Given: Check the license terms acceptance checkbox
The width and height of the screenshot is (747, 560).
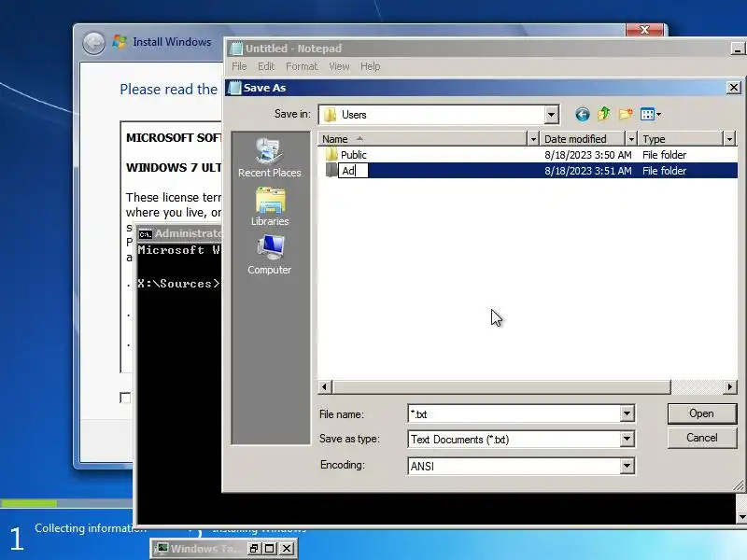Looking at the screenshot, I should click(125, 398).
